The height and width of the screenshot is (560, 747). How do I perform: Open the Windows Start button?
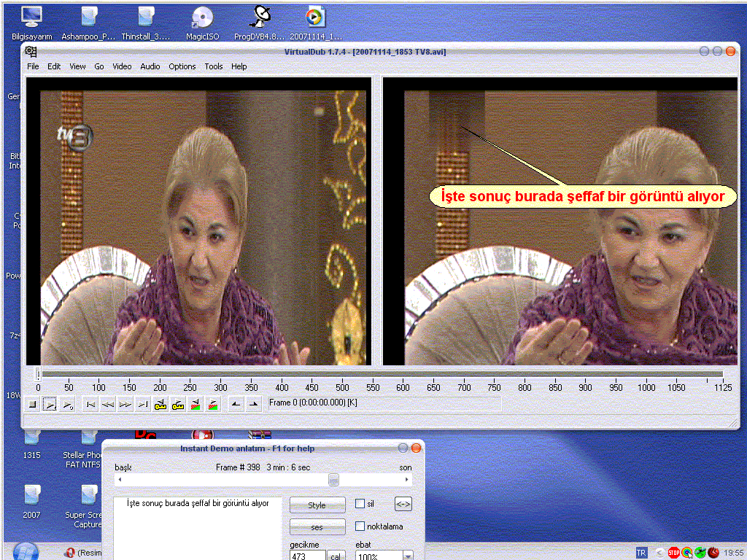point(26,551)
